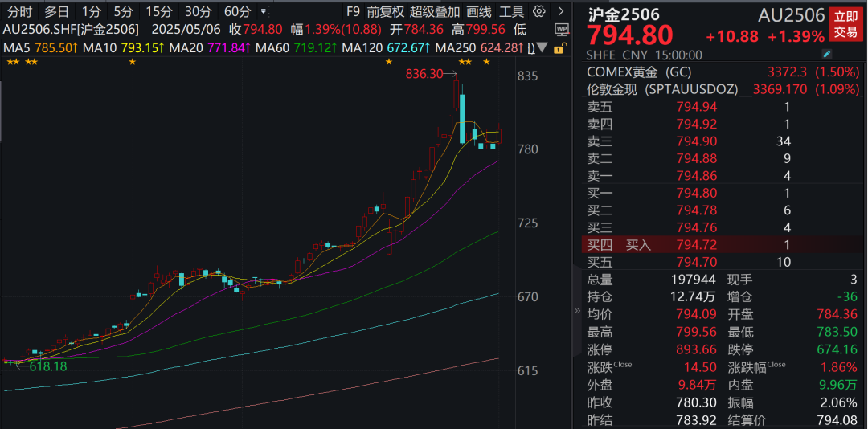Click the WP icon beside the chart
This screenshot has height=429, width=868.
coord(560,29)
